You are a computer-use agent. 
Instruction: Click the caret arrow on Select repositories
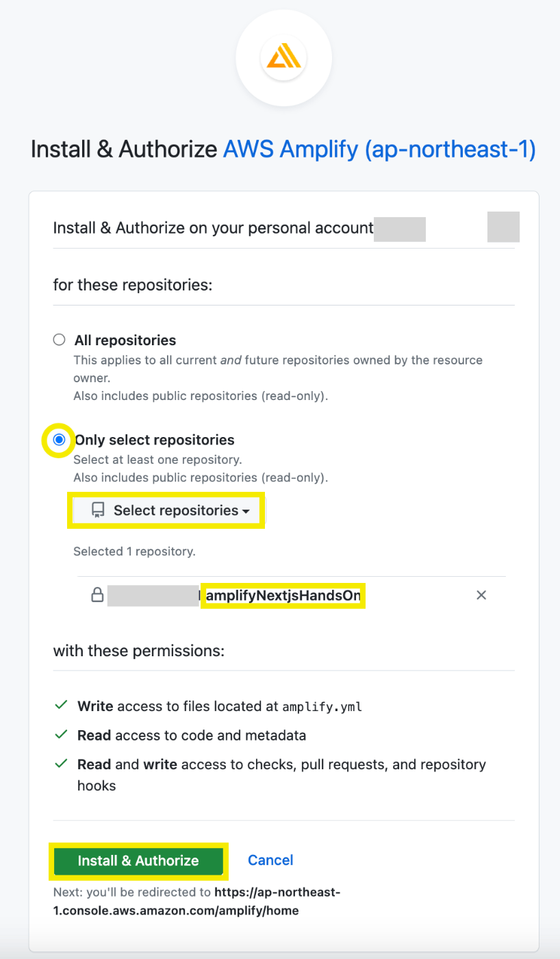click(x=246, y=511)
